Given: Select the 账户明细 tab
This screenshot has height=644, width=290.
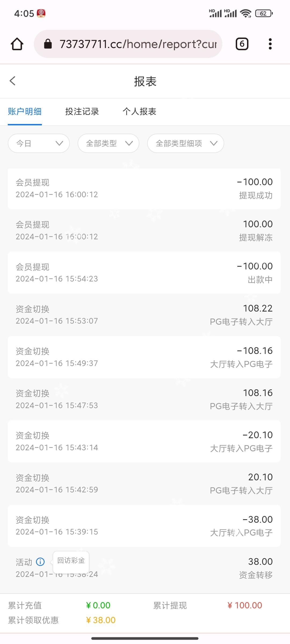Looking at the screenshot, I should [x=25, y=111].
